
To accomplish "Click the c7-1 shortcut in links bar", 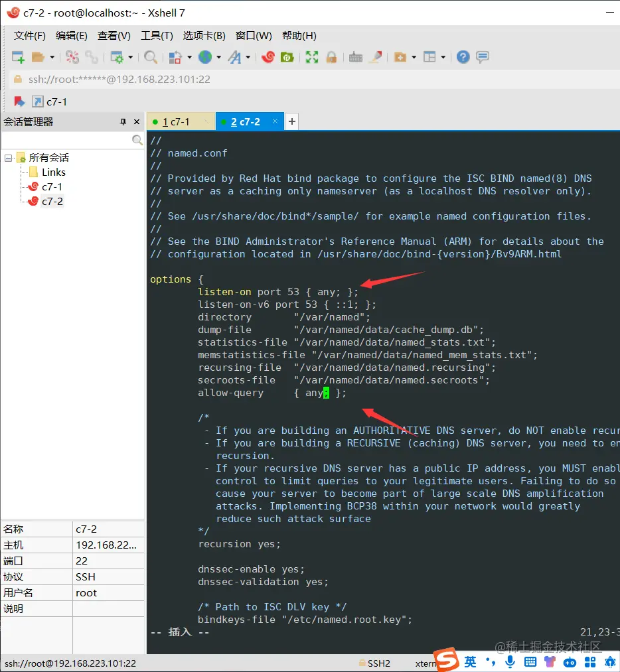I will (x=50, y=101).
